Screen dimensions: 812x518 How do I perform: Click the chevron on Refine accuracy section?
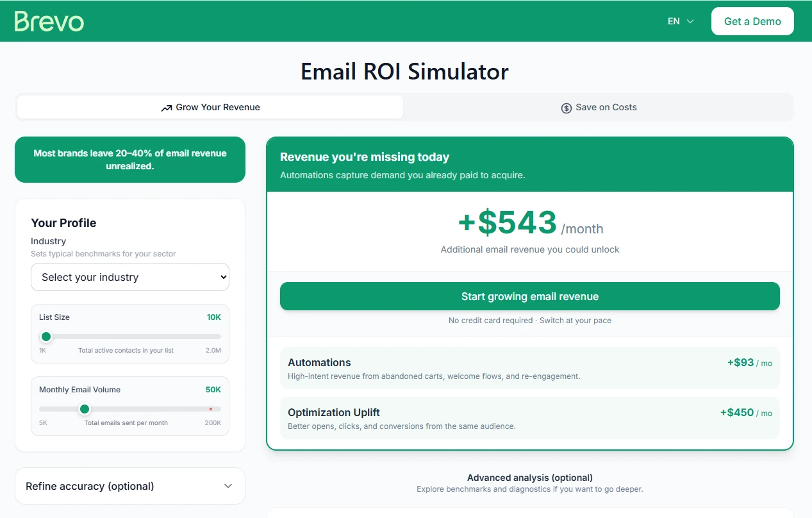pos(228,486)
